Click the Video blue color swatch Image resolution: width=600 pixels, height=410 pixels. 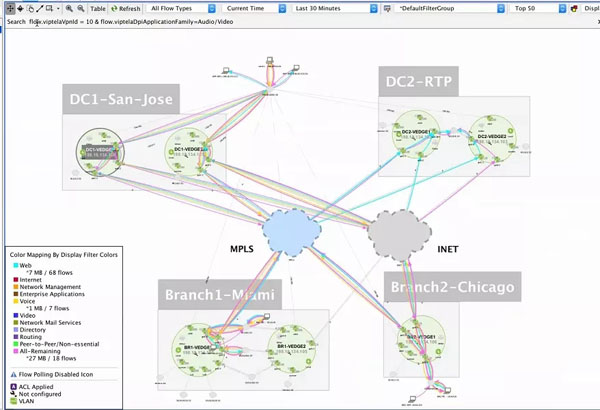coord(16,315)
